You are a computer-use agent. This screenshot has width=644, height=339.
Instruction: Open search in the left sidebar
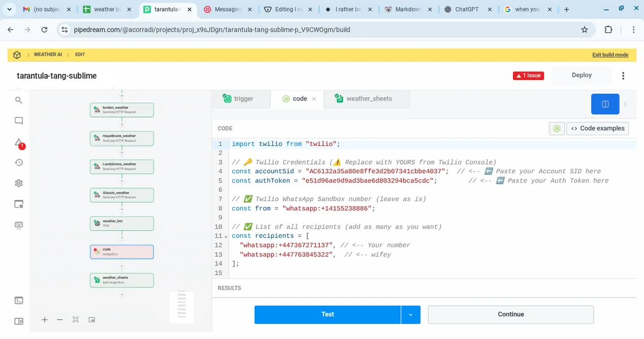point(19,100)
